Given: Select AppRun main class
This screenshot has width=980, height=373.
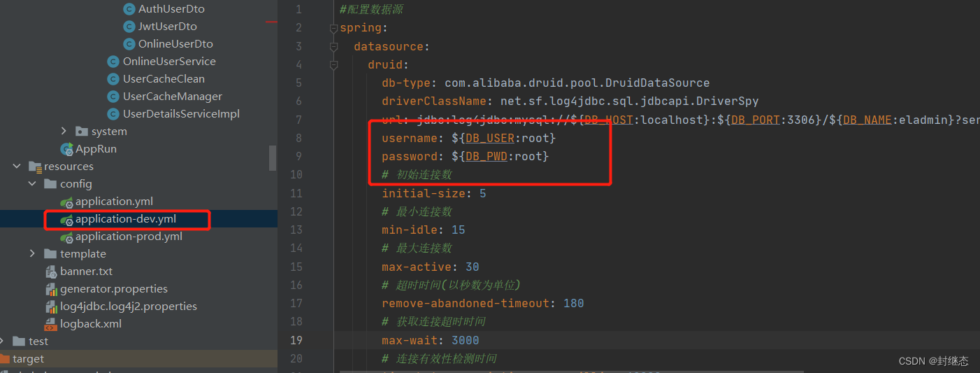Looking at the screenshot, I should 96,149.
